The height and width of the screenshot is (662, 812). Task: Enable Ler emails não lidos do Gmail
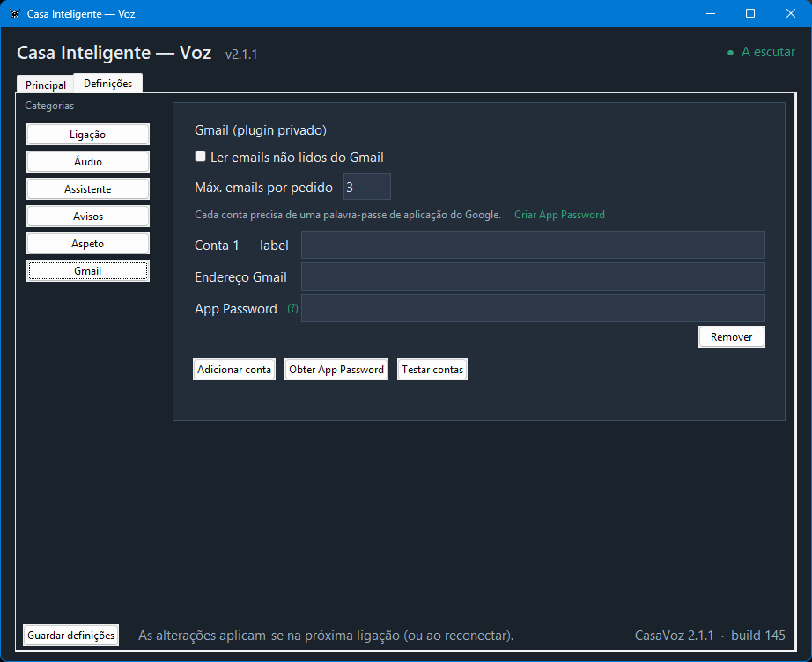point(201,157)
